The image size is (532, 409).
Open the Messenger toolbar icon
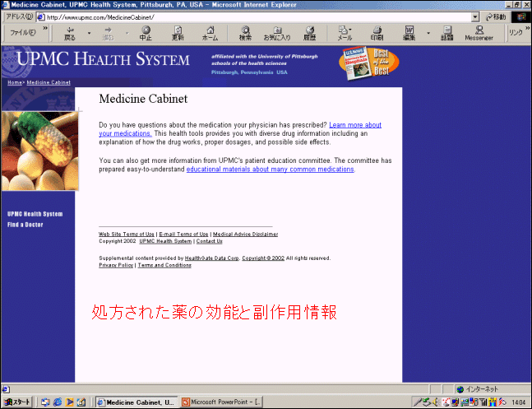click(x=479, y=33)
